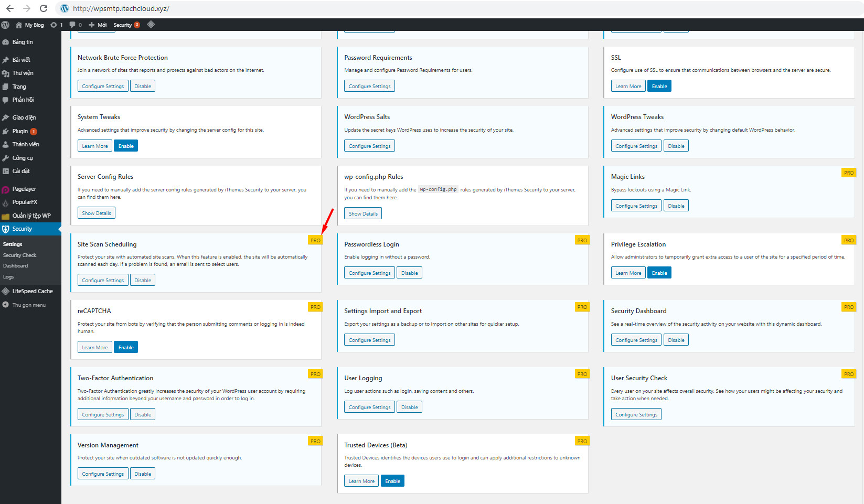Click the PRO badge on Magic Links
The width and height of the screenshot is (864, 504).
point(849,173)
